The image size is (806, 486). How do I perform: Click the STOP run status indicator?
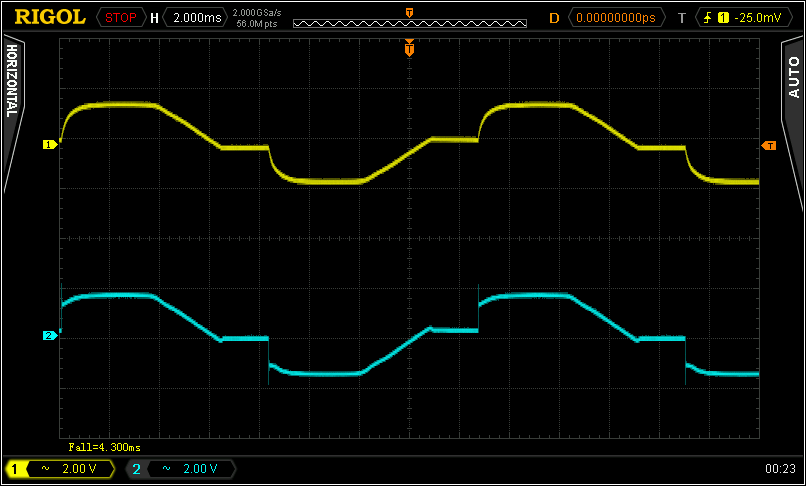[x=121, y=18]
